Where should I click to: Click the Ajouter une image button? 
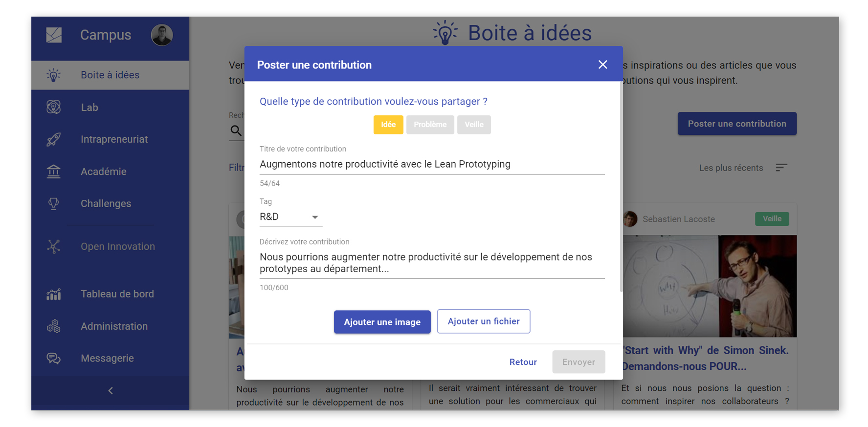[382, 322]
